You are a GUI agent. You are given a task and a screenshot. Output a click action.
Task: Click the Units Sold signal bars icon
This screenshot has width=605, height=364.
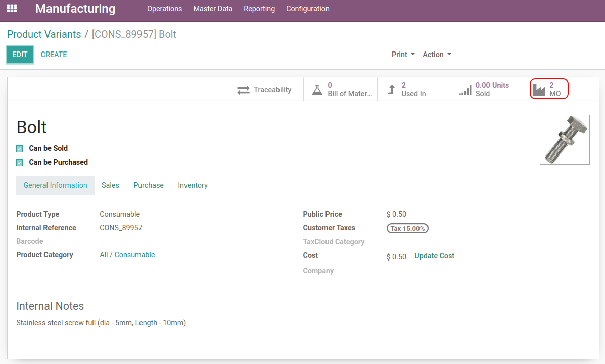tap(464, 90)
